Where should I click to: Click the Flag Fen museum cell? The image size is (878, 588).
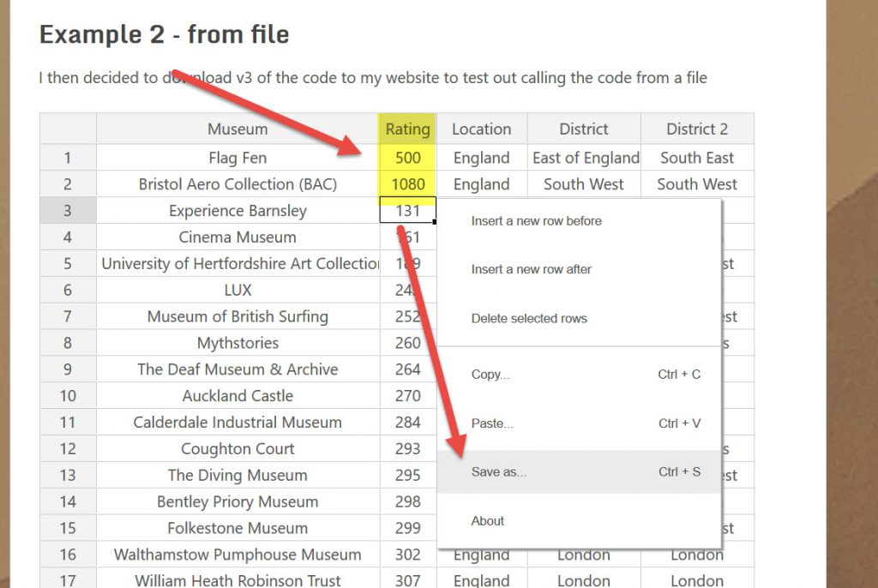pyautogui.click(x=238, y=158)
